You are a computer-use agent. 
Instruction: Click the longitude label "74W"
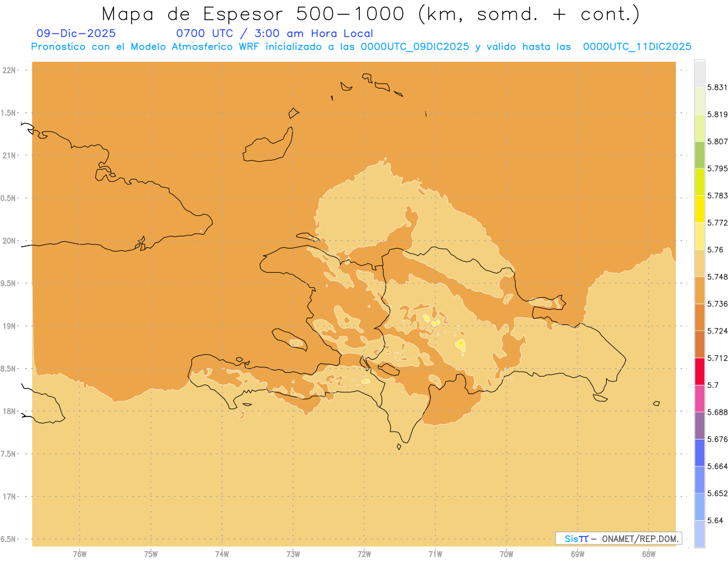(222, 554)
